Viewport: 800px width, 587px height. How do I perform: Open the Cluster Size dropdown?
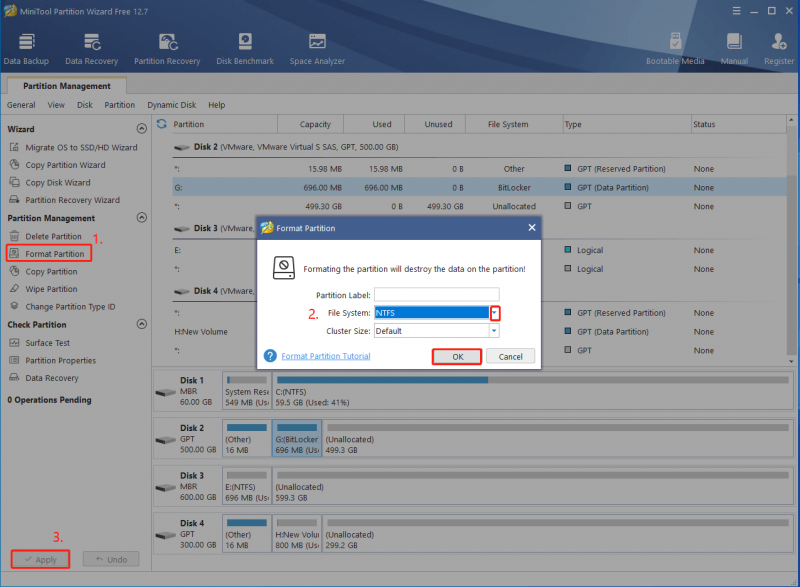pos(494,331)
